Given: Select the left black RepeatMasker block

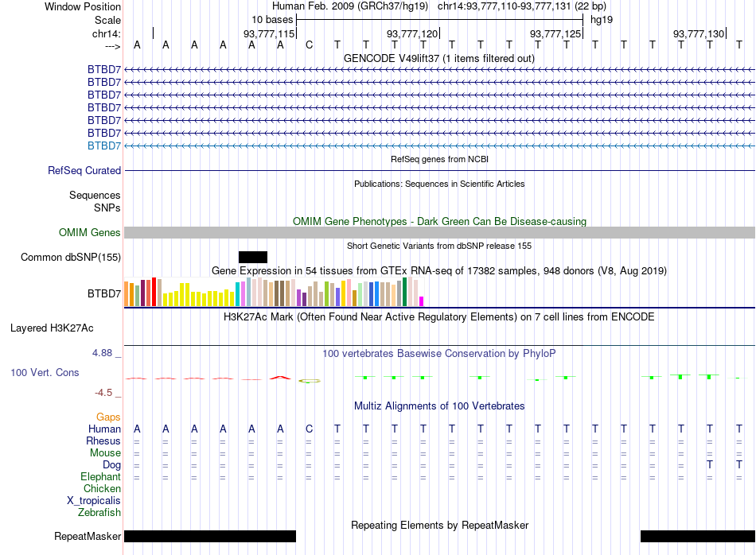Looking at the screenshot, I should [x=210, y=536].
